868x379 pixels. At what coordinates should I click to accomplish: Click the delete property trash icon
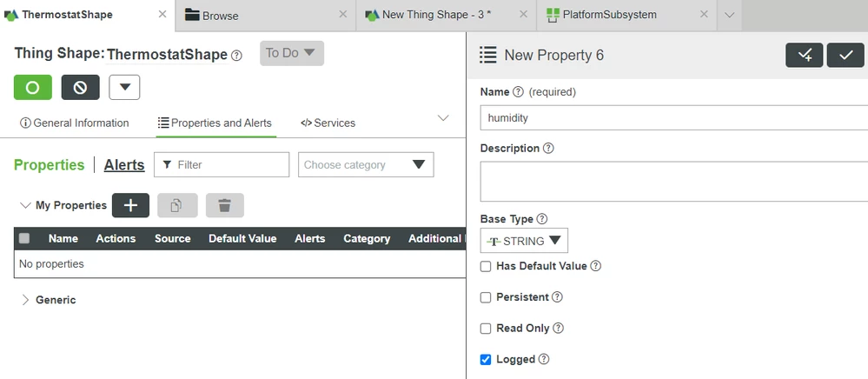(x=225, y=205)
